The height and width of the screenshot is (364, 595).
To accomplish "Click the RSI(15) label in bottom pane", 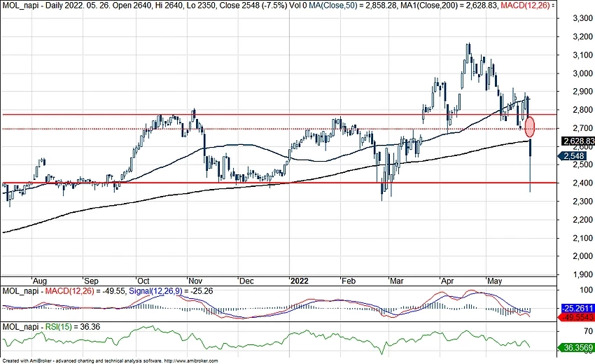I will (x=59, y=326).
